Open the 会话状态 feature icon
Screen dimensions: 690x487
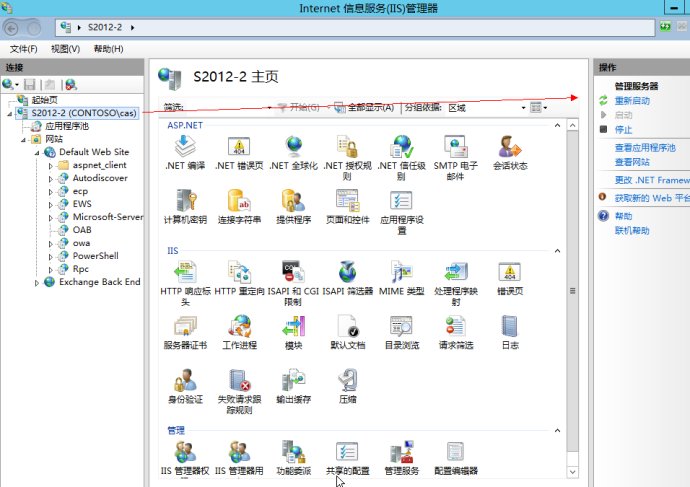point(510,150)
